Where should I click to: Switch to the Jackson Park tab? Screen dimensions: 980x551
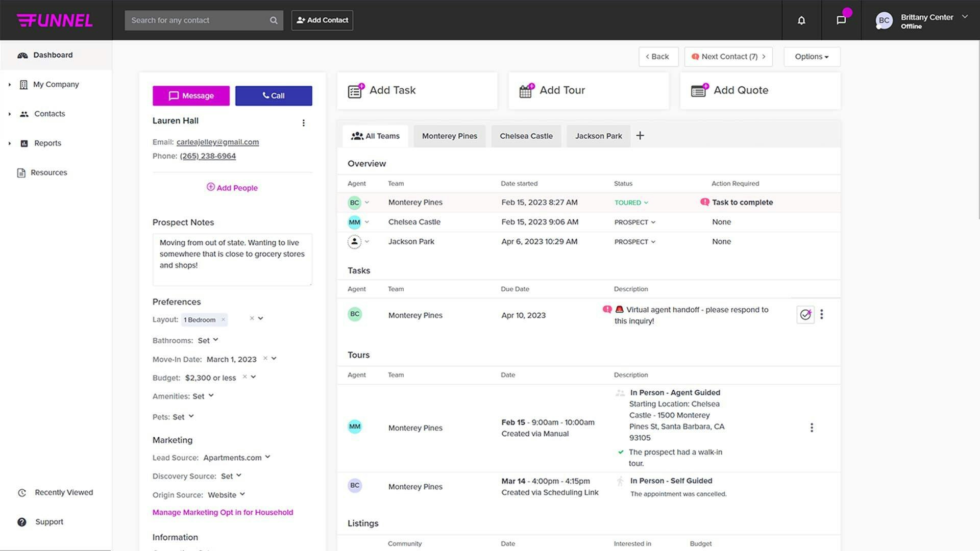(x=598, y=136)
